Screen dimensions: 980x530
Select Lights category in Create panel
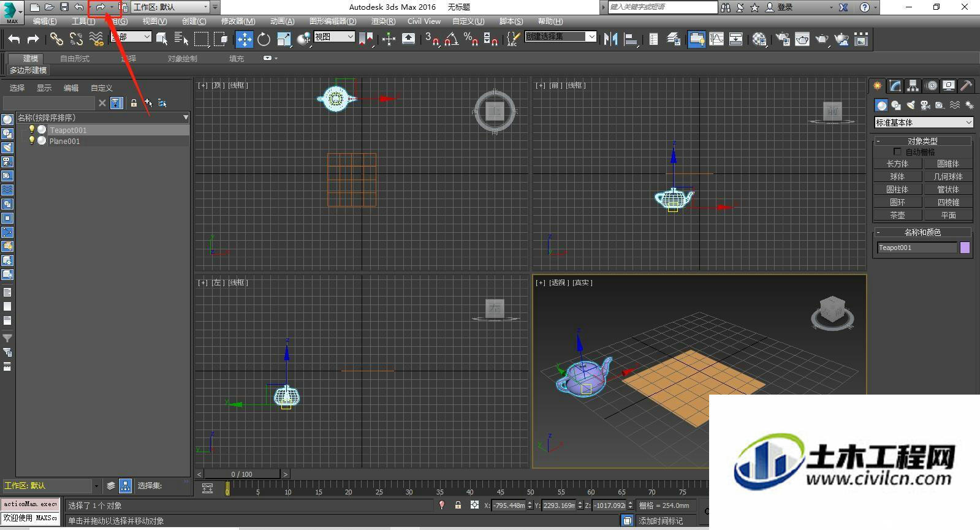(911, 105)
